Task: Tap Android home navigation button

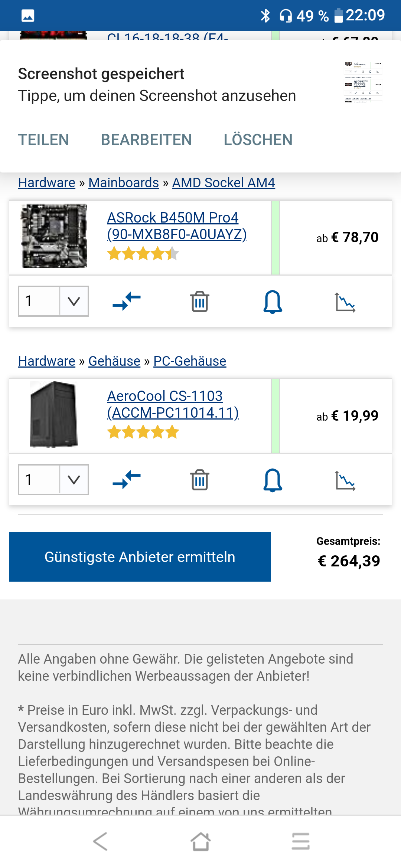Action: [x=200, y=841]
